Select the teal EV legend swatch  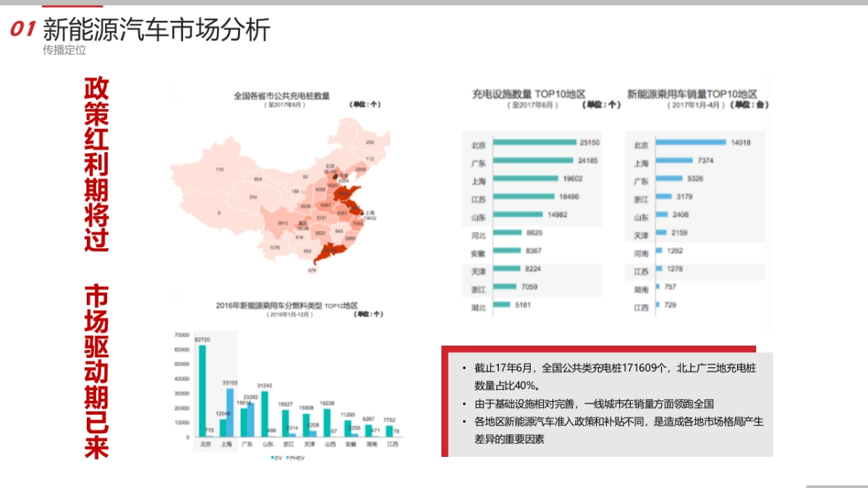(x=273, y=458)
